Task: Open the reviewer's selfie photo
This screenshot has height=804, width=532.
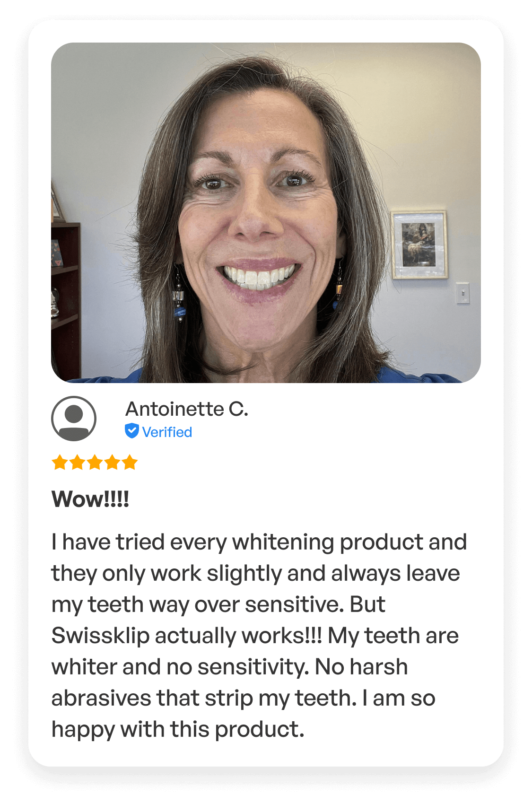Action: pyautogui.click(x=266, y=213)
